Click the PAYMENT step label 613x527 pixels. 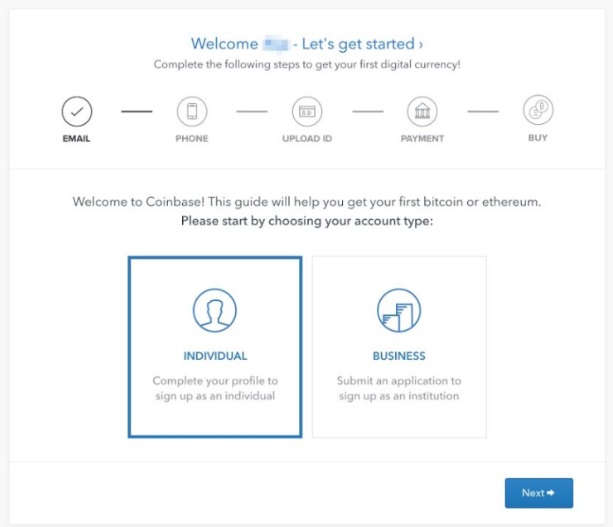click(x=422, y=138)
